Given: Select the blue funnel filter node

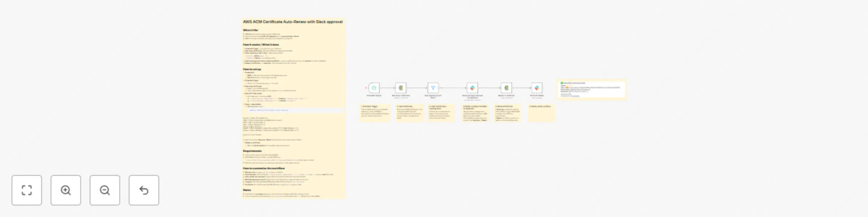Looking at the screenshot, I should click(433, 88).
